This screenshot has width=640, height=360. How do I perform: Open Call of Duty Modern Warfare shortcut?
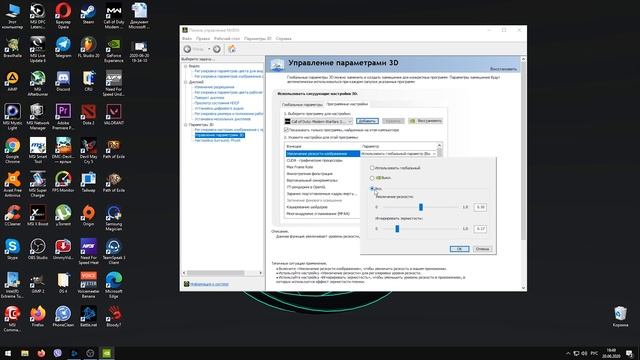113,16
